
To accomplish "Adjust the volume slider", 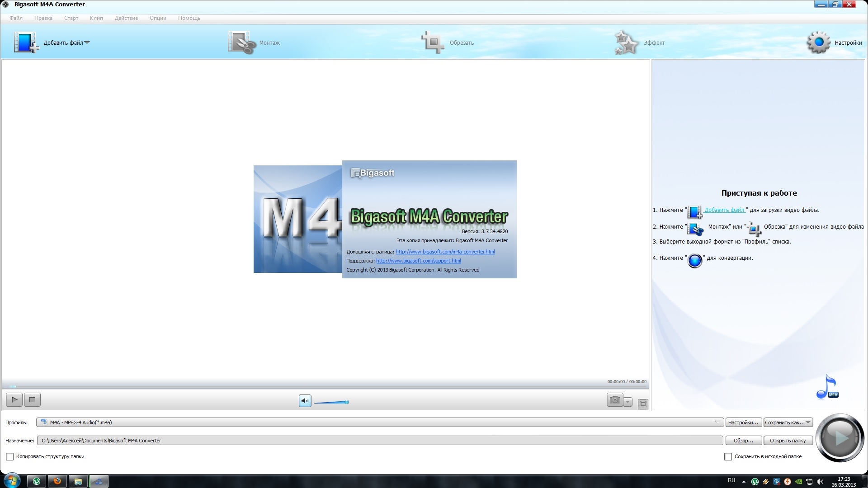I will [x=331, y=402].
